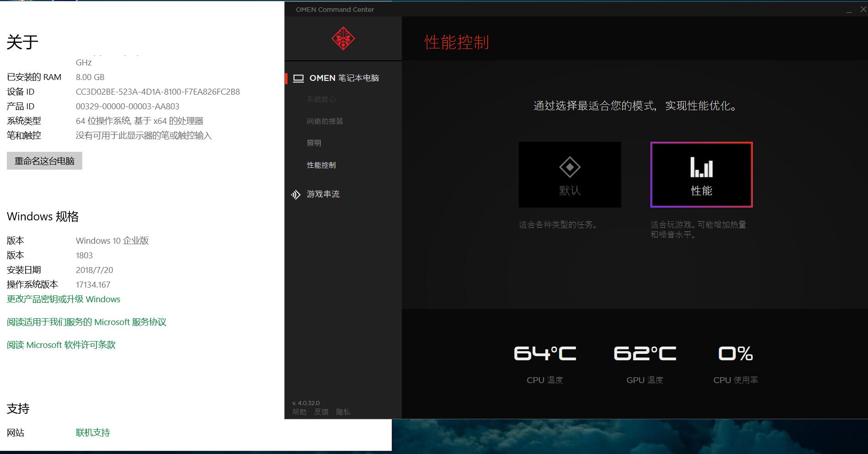Click the device ID value CC3D02BE-523A
Viewport: 868px width, 454px height.
pos(158,92)
